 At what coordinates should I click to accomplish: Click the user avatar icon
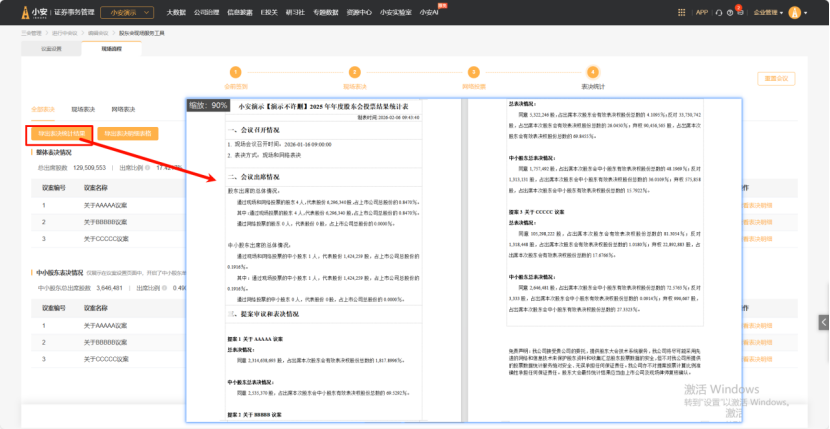795,13
